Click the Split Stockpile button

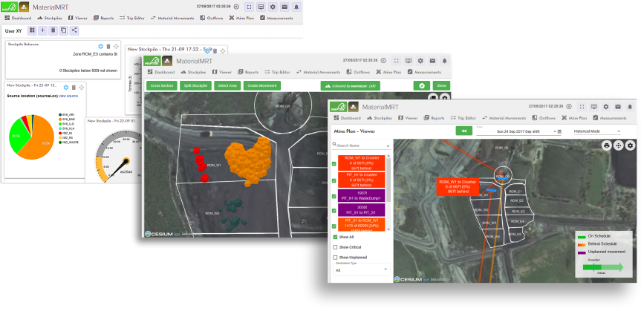pyautogui.click(x=195, y=86)
